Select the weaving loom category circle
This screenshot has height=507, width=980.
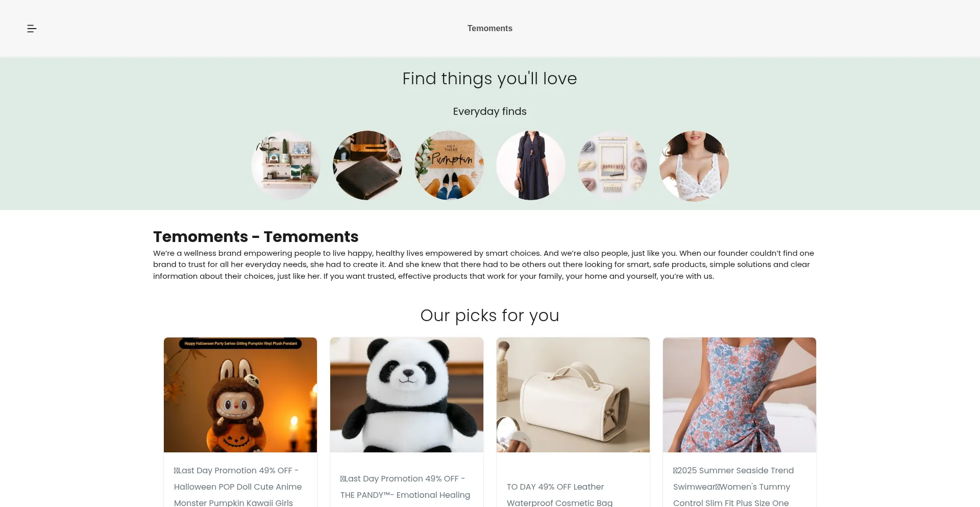[612, 165]
